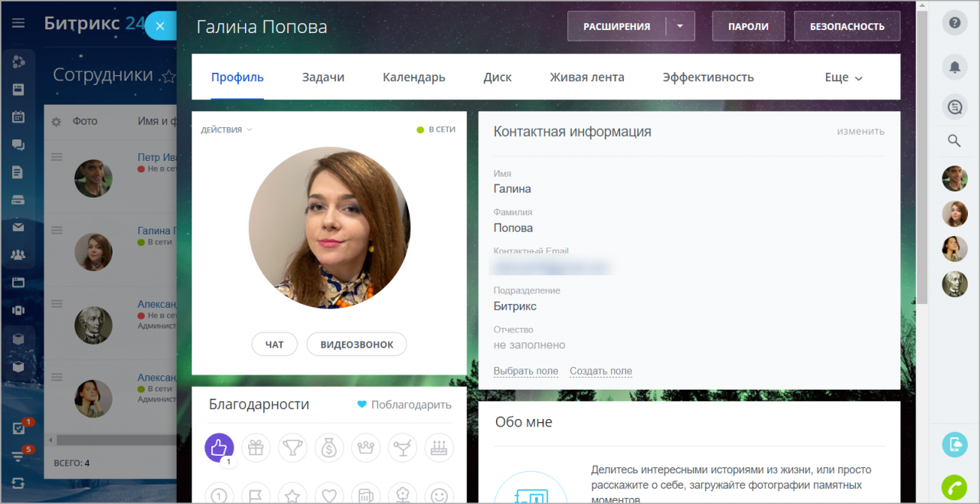Select the trophy gratitude badge
The image size is (980, 504).
292,447
